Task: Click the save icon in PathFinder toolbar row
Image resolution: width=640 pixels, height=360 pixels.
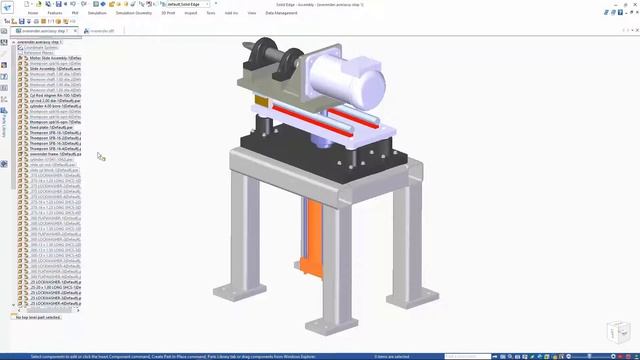Action: coord(22,21)
